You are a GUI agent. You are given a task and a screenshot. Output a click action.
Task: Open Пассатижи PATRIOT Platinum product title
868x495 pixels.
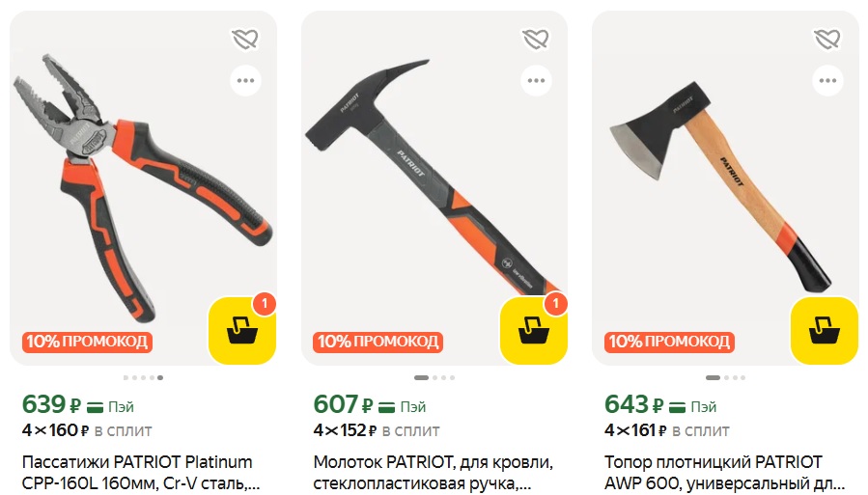pyautogui.click(x=141, y=472)
